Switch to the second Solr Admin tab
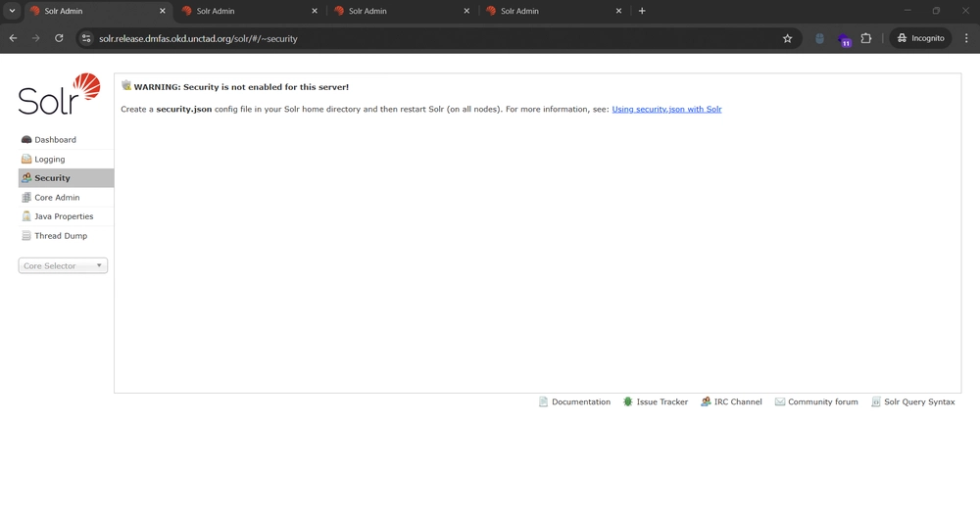Screen dimensions: 980x517 coord(250,11)
